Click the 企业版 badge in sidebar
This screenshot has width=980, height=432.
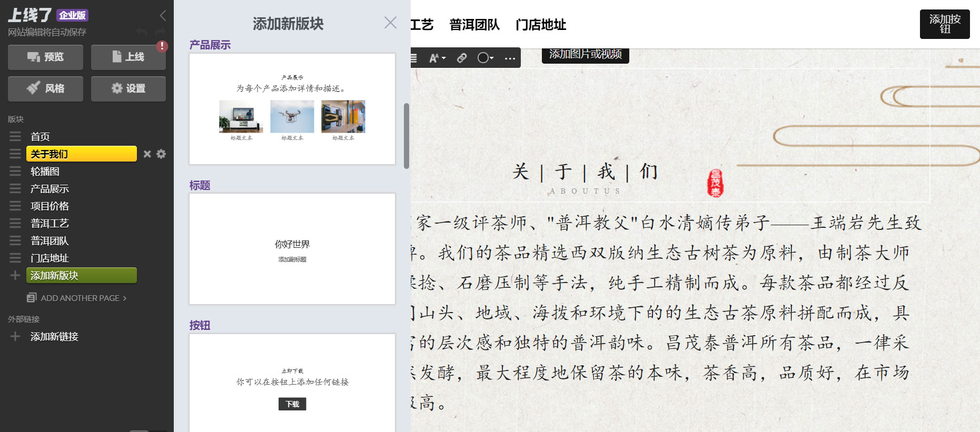point(72,15)
